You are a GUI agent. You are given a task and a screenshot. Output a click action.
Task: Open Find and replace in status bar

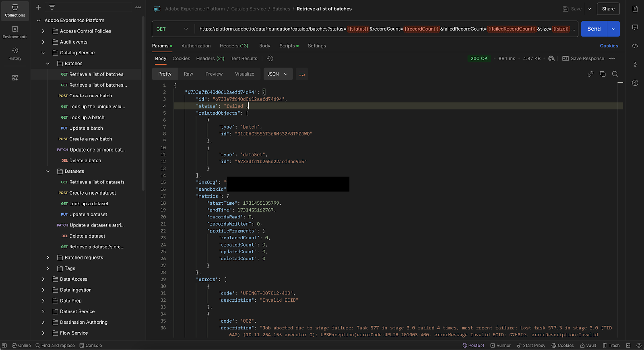pyautogui.click(x=55, y=346)
